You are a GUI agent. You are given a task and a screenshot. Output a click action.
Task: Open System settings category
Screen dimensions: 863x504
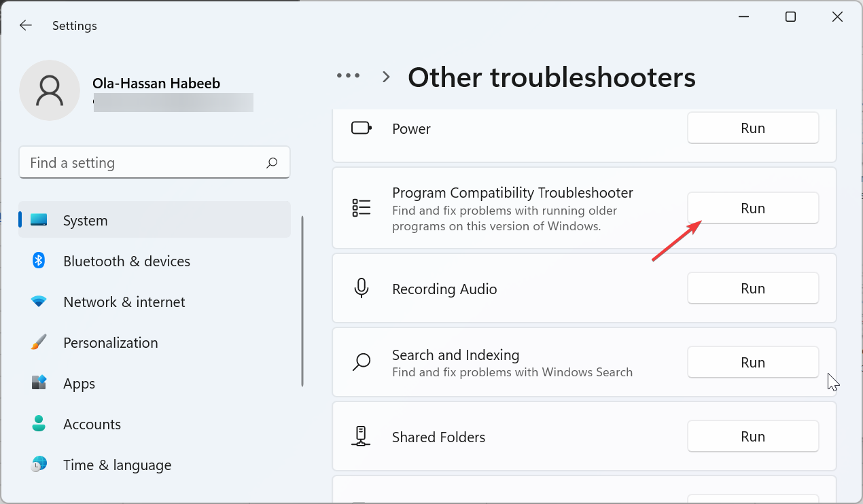tap(154, 220)
